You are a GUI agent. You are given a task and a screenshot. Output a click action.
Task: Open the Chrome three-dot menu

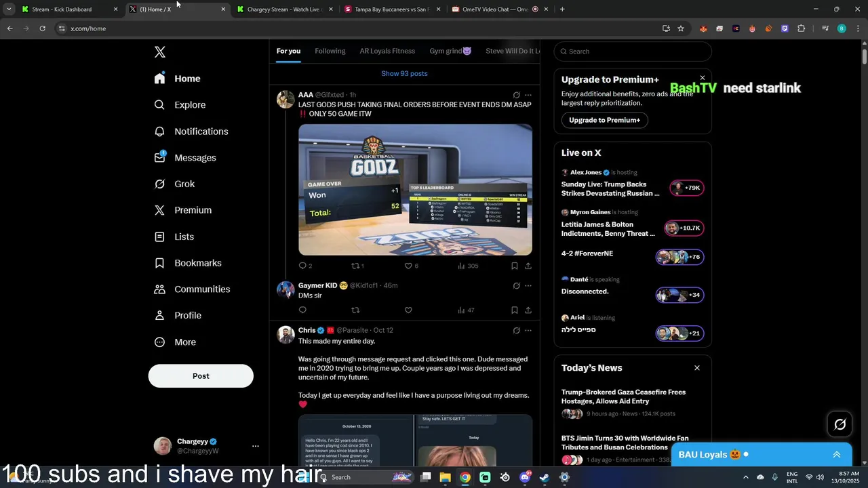coord(858,28)
